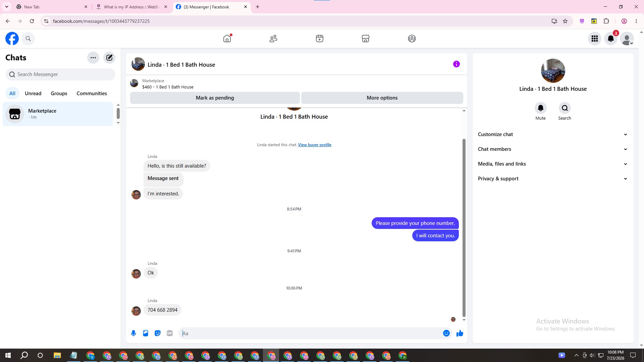This screenshot has width=644, height=362.
Task: Click the chat list scrollbar
Action: [x=118, y=113]
